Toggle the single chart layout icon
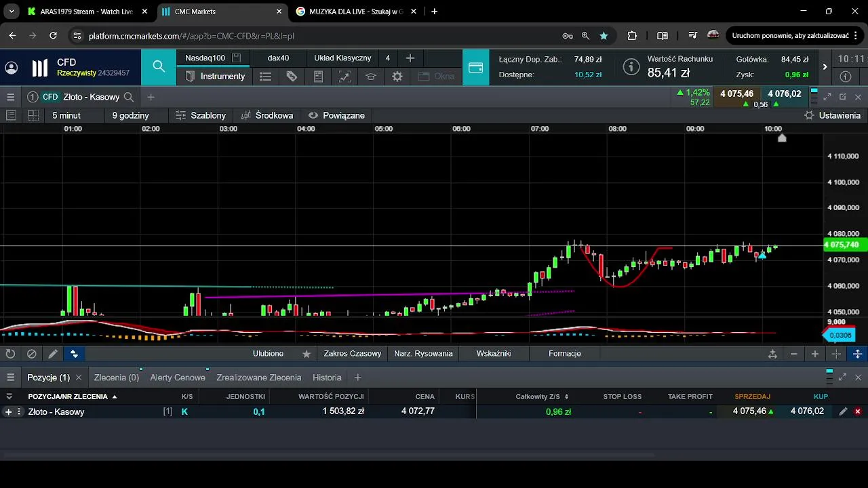 [11, 115]
